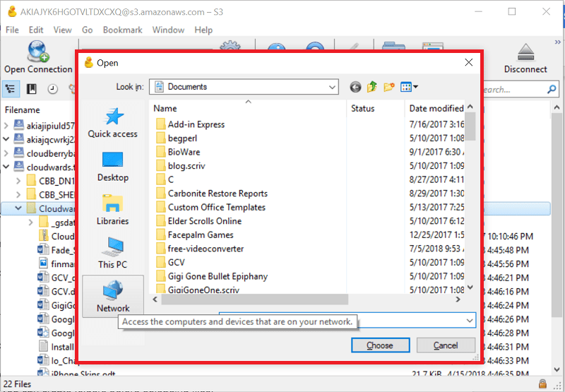Switch to outline browser view icon

pos(11,88)
